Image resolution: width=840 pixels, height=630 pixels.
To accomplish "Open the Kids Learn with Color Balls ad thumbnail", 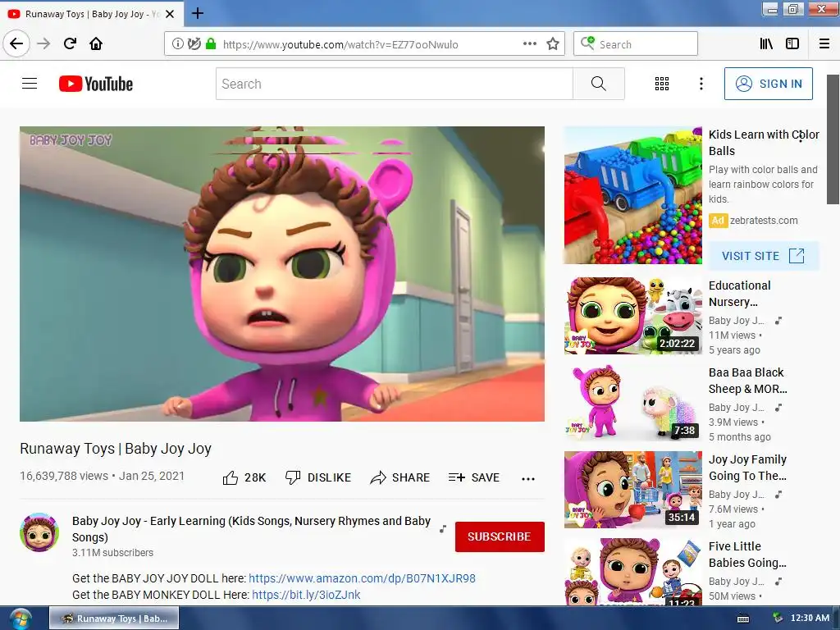I will click(632, 195).
